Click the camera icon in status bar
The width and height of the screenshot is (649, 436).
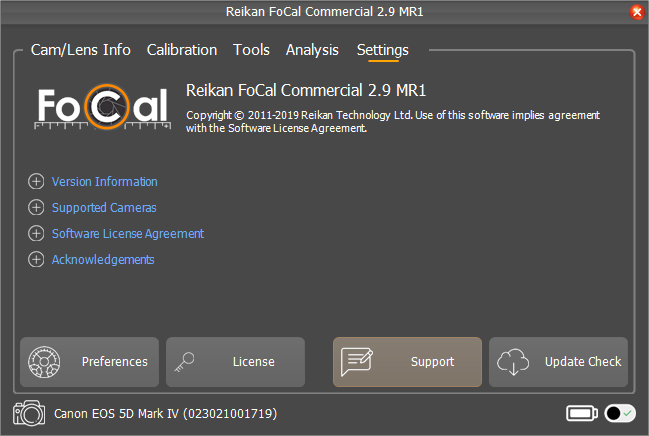point(29,413)
